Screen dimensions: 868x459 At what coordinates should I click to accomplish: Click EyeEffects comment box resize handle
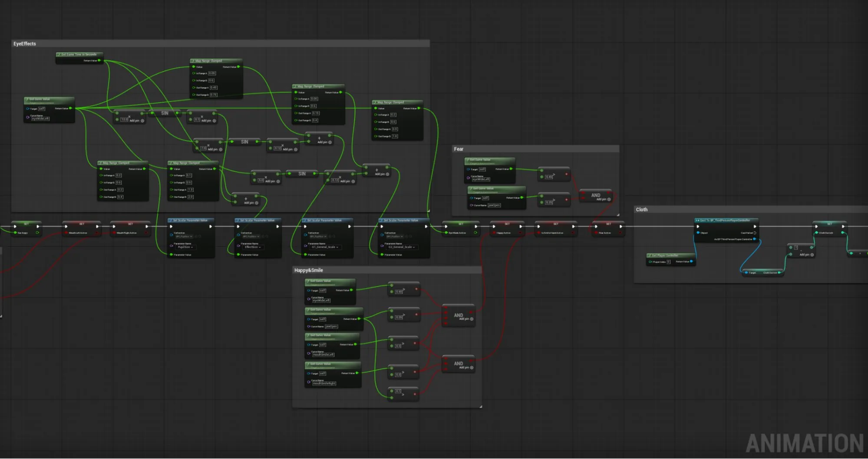tap(428, 210)
